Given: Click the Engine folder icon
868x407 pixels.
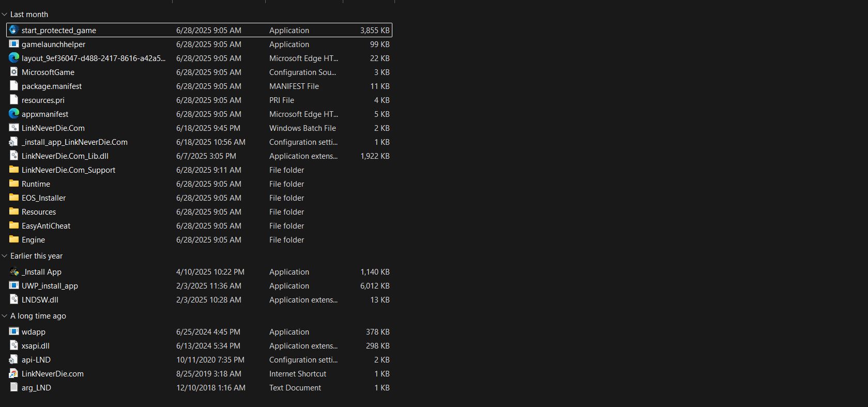Looking at the screenshot, I should pos(14,239).
